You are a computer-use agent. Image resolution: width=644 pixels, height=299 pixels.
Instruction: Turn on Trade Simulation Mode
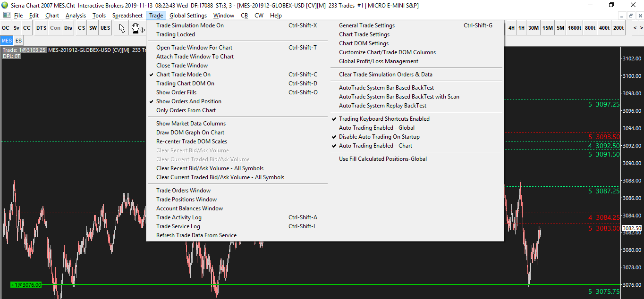click(237, 25)
